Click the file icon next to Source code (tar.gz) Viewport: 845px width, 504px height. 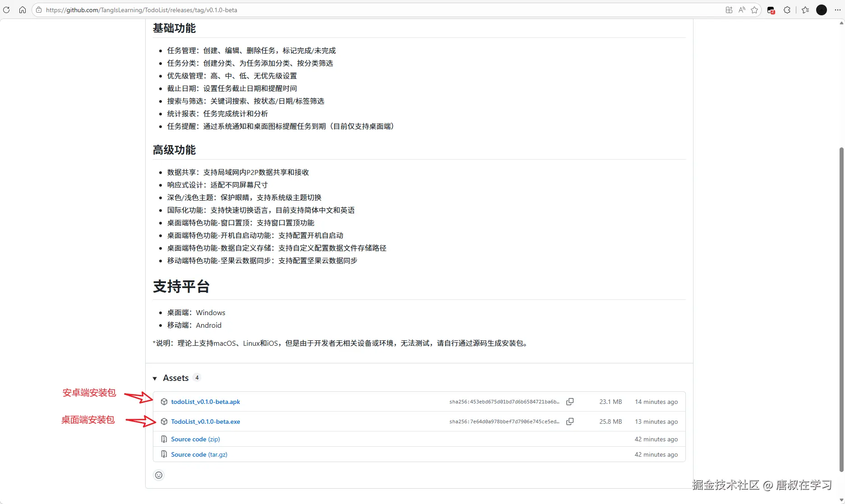164,454
